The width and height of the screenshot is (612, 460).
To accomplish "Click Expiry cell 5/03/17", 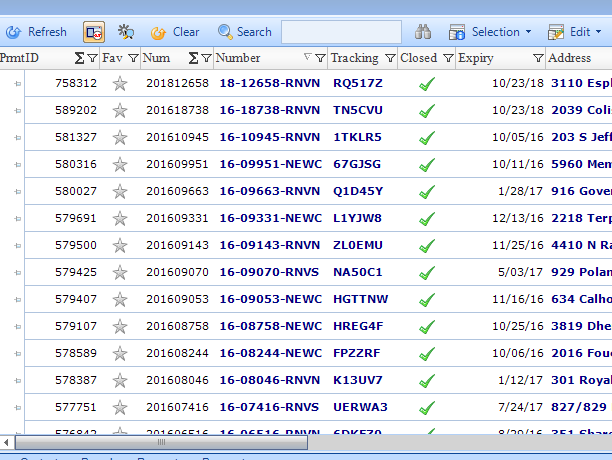I will pos(520,272).
